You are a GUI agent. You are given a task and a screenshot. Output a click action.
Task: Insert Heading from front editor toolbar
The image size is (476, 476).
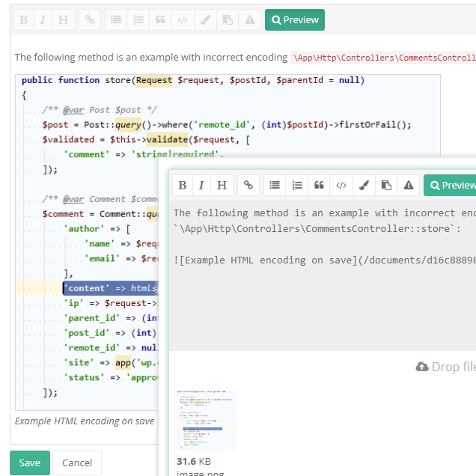coord(222,185)
